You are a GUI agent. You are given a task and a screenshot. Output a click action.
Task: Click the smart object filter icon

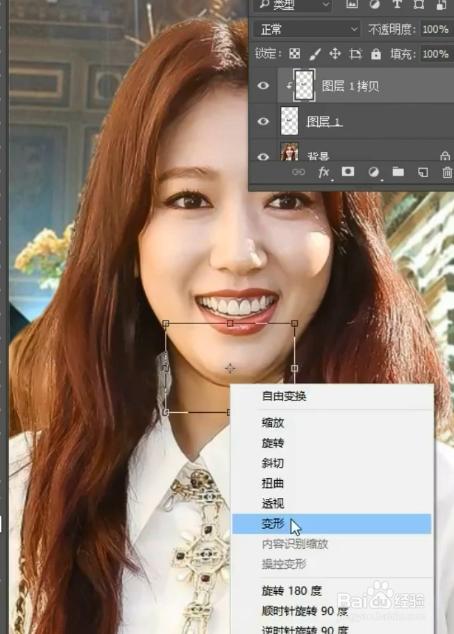pyautogui.click(x=441, y=4)
